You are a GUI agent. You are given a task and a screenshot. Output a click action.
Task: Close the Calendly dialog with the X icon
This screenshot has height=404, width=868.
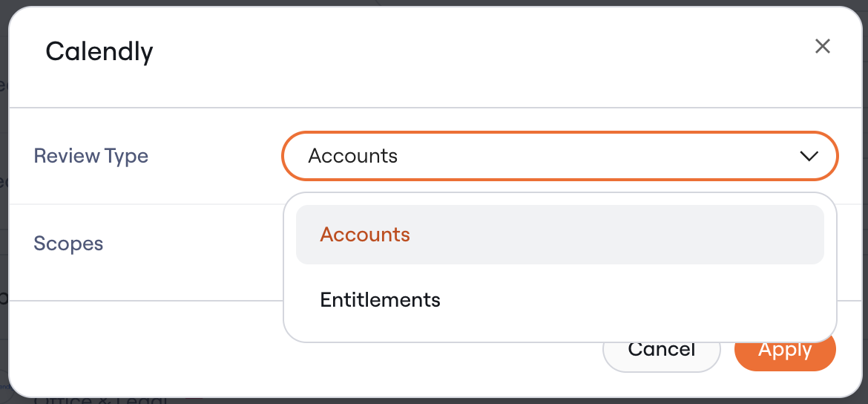coord(823,47)
